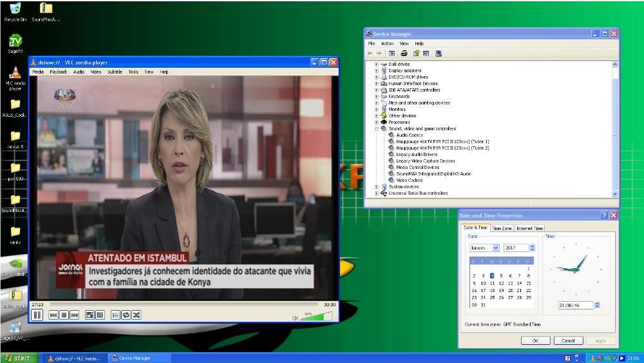Switch to Time Zone tab
The width and height of the screenshot is (644, 363).
point(502,229)
